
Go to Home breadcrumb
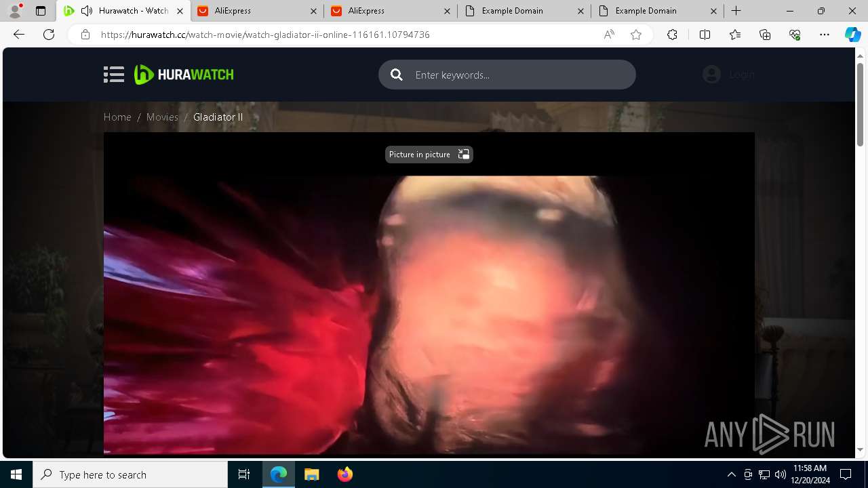pos(117,117)
